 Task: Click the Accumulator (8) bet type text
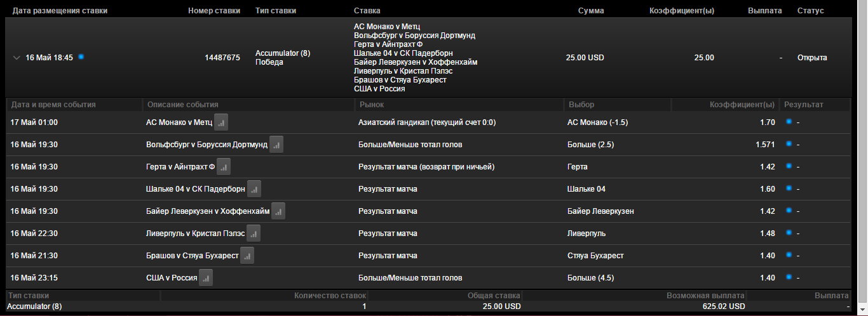283,53
